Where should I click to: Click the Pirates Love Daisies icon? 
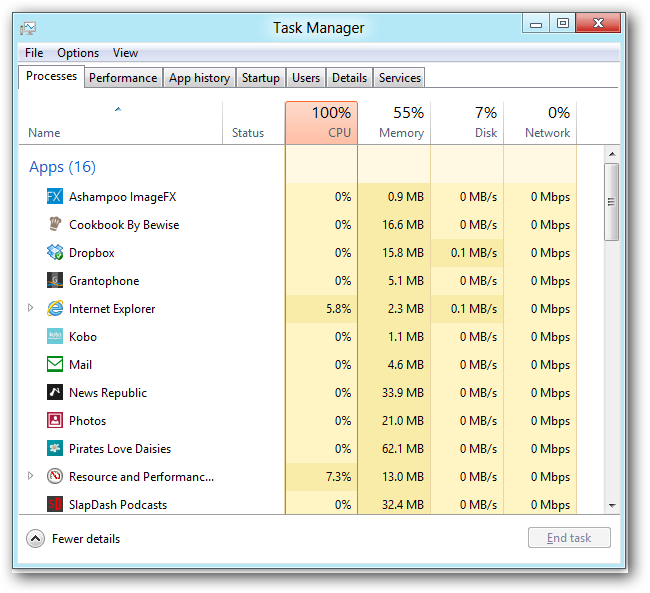point(55,449)
